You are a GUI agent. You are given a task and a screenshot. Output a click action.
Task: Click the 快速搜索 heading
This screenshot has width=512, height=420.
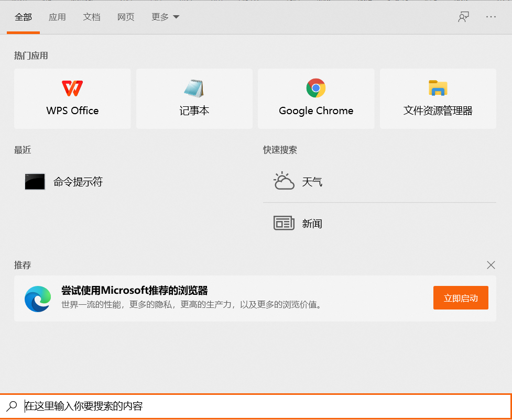280,150
